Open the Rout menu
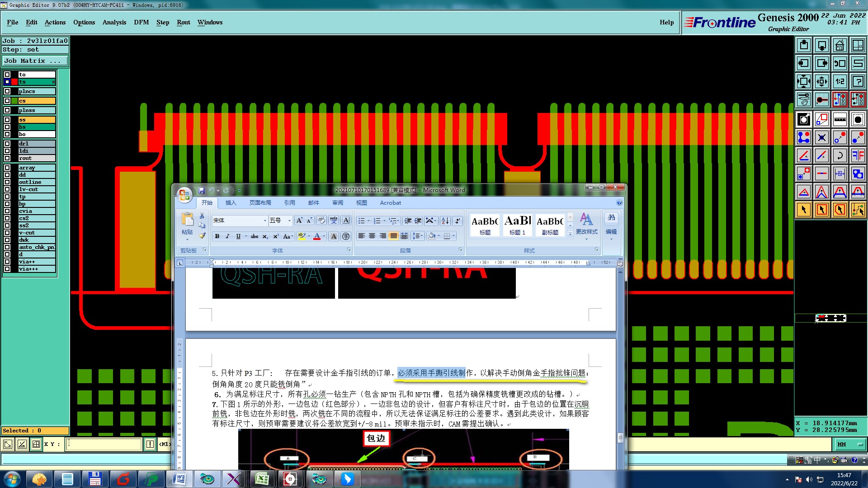 184,22
